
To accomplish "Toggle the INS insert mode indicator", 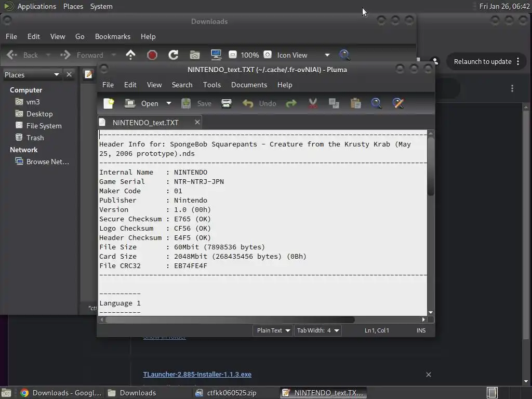I will 421,330.
